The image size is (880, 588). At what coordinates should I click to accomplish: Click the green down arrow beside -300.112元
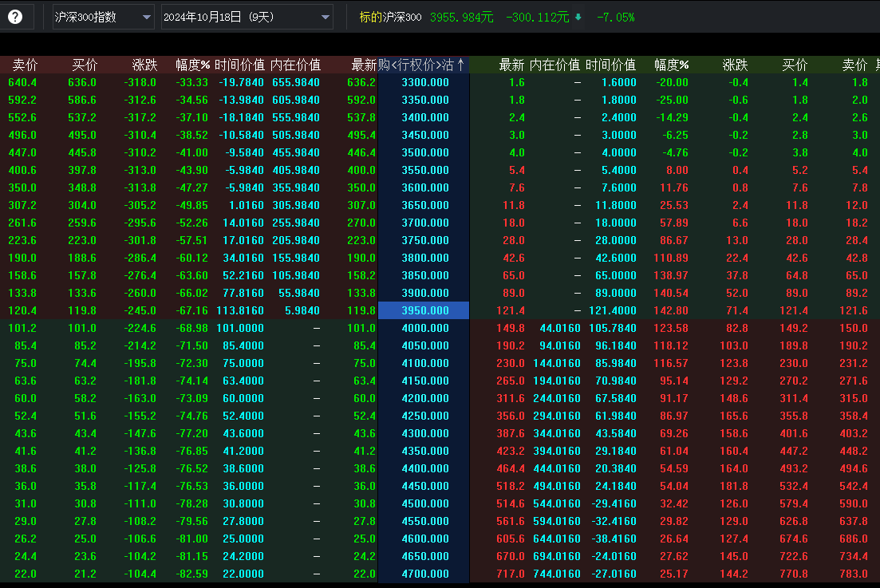pos(578,17)
